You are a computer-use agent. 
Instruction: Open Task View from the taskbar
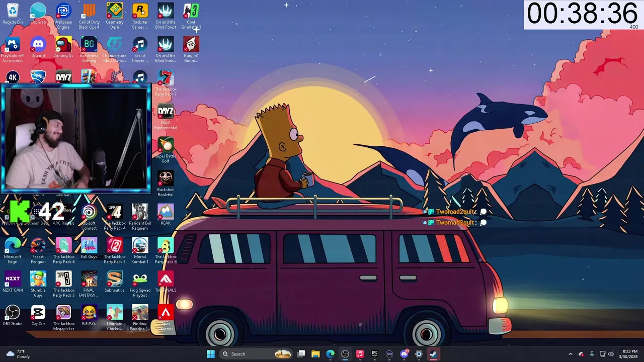[301, 354]
